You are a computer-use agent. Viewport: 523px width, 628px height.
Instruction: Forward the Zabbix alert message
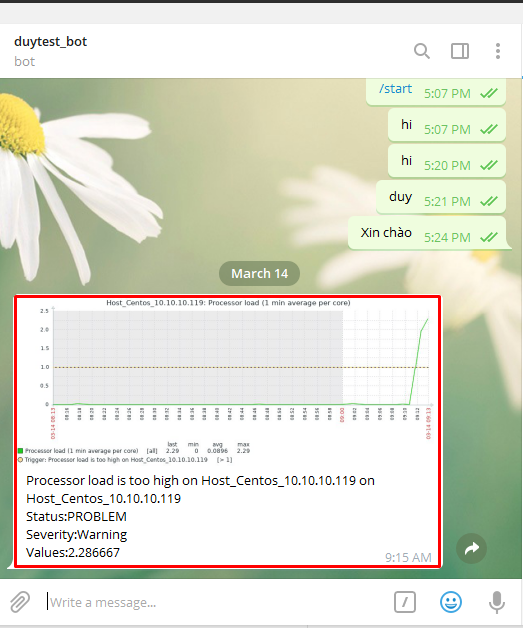471,548
